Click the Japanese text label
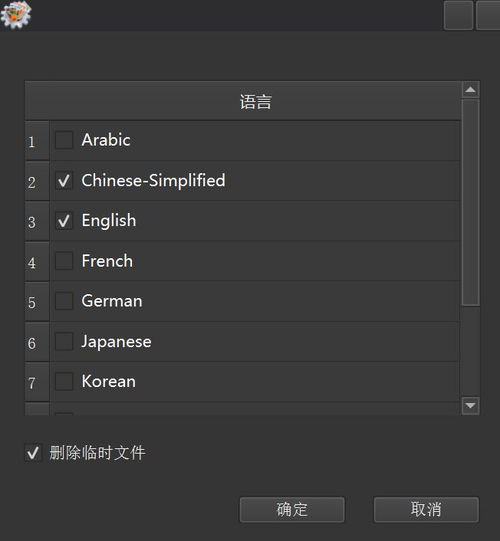This screenshot has height=541, width=500. tap(116, 342)
